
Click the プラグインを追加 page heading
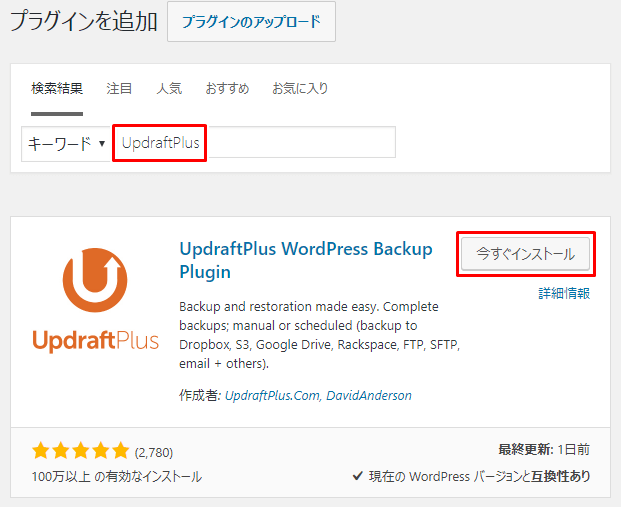(84, 21)
